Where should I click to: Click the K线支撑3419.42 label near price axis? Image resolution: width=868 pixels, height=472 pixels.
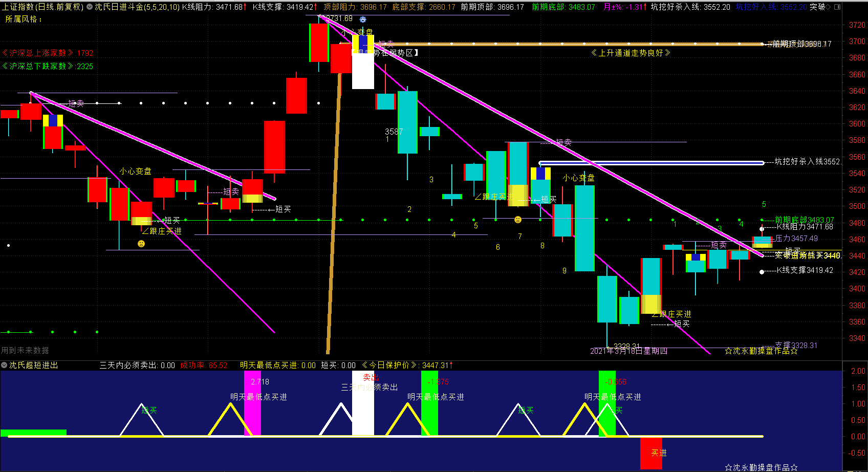(x=805, y=270)
